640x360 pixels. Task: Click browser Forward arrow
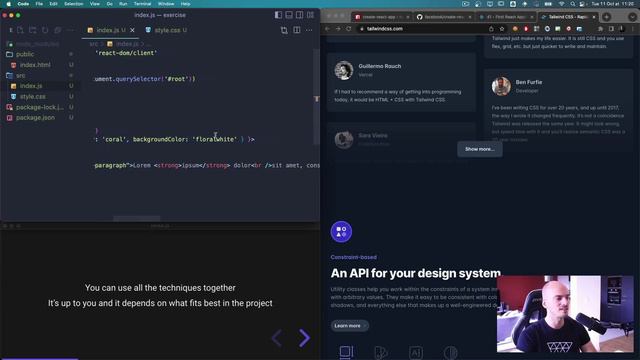tap(338, 29)
